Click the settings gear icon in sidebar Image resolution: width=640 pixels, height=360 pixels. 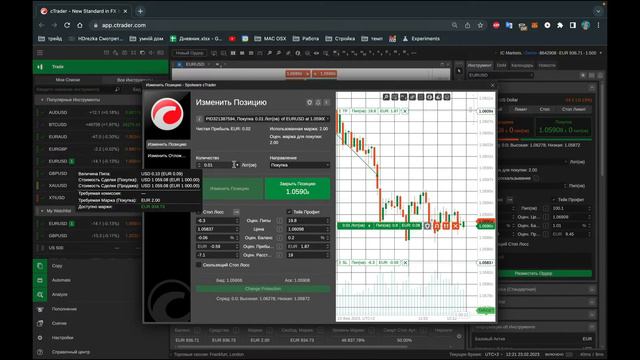pyautogui.click(x=40, y=338)
